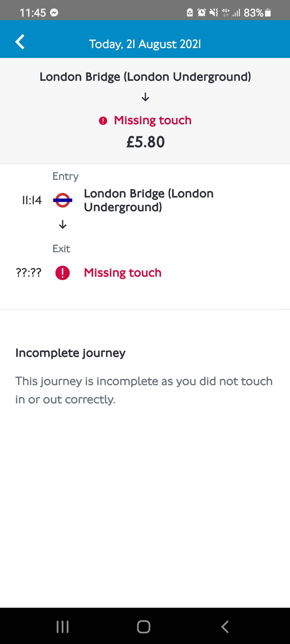
Task: Tap the back arrow in blue header
Action: click(20, 42)
